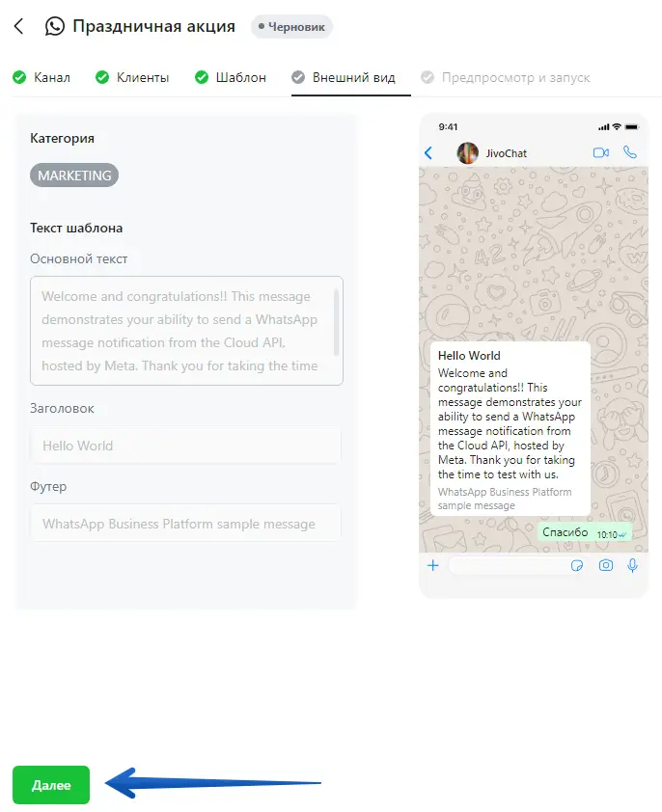Click the JivoChat avatar picture
662x812 pixels.
coord(468,152)
